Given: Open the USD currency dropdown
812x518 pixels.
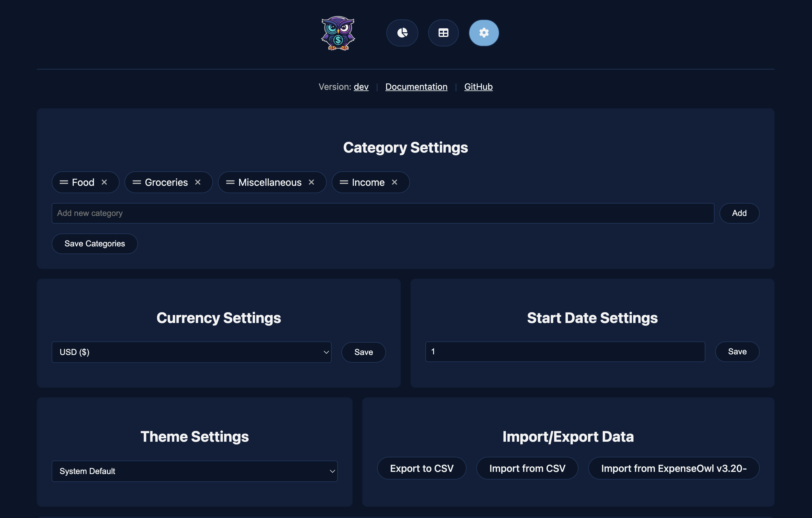Looking at the screenshot, I should [x=191, y=352].
